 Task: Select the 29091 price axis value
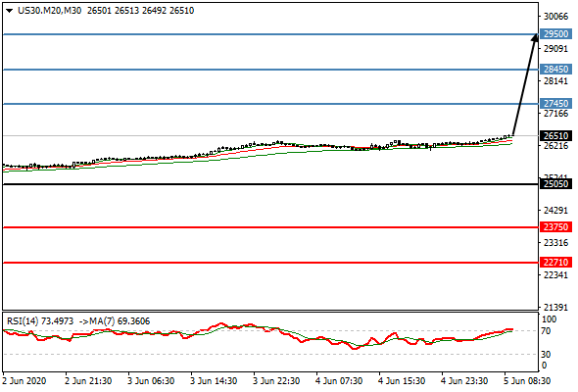555,49
